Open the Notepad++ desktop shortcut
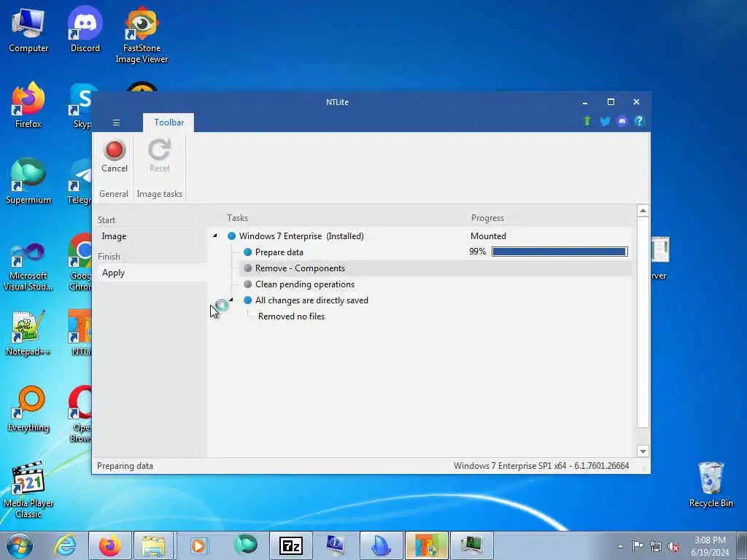This screenshot has height=560, width=747. coord(28,333)
